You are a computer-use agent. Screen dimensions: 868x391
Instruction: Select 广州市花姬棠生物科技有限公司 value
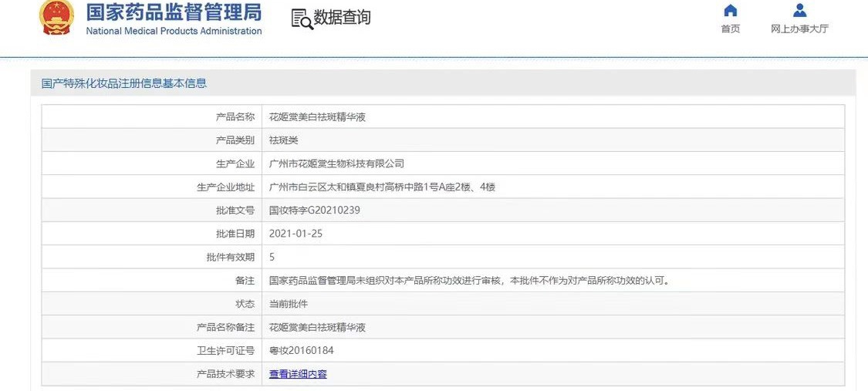336,163
